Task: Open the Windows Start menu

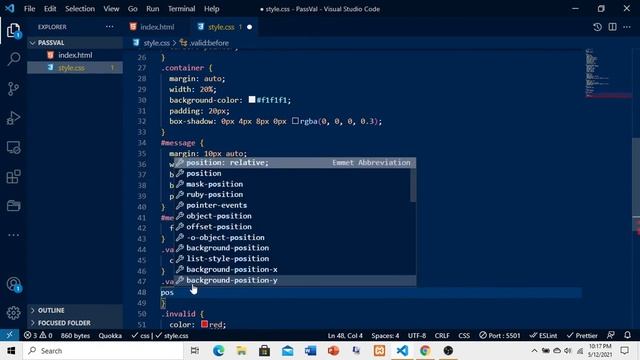Action: coord(11,351)
